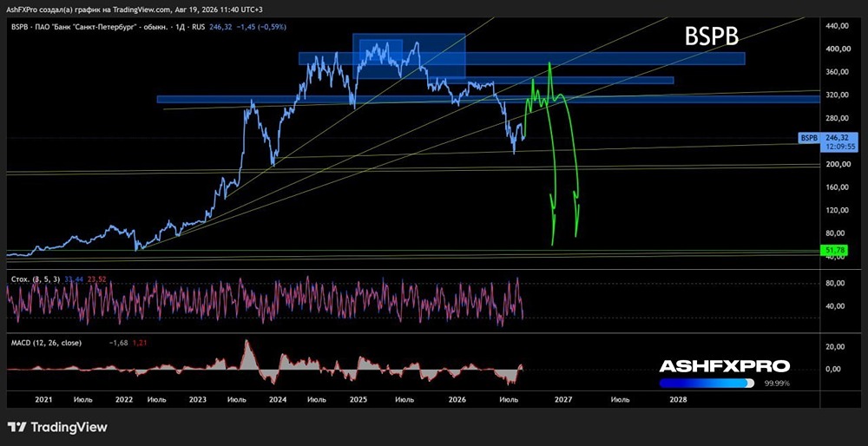This screenshot has width=868, height=446.
Task: Click the Stochastic value 33.44 in legend
Action: pos(73,280)
